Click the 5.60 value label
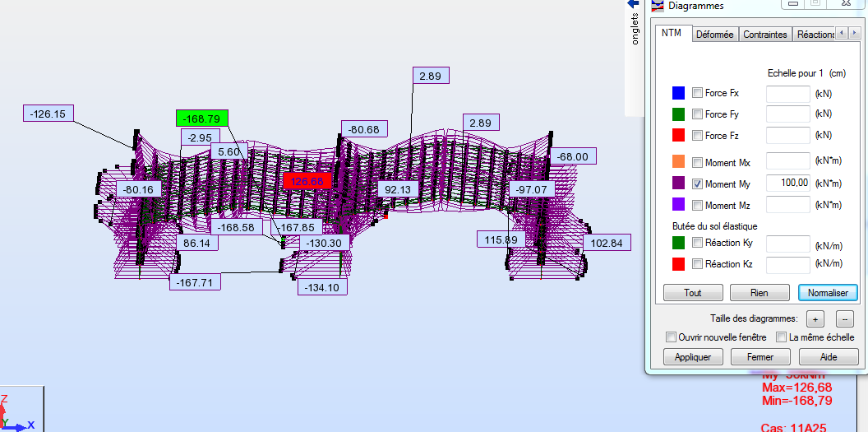The image size is (868, 432). (x=229, y=151)
